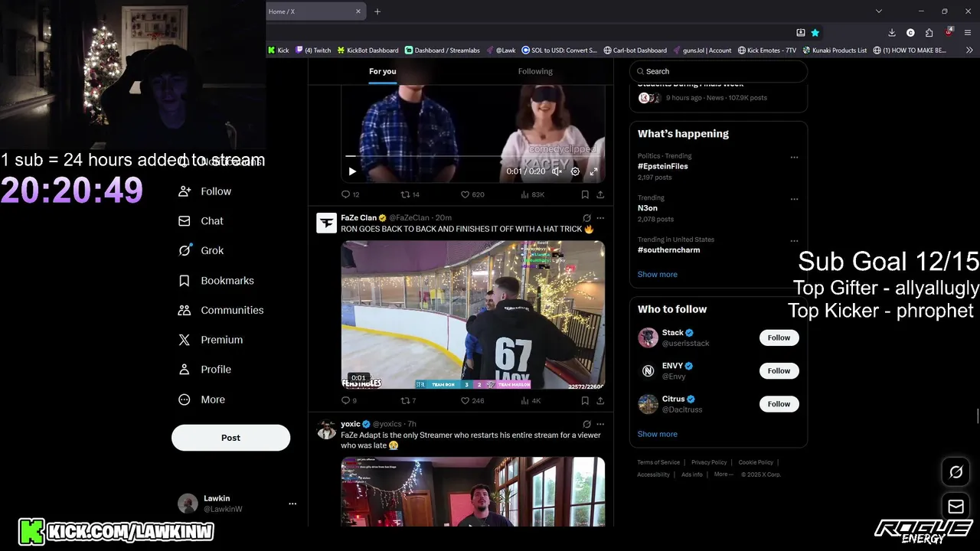
Task: Open More menu in the X sidebar
Action: [x=202, y=399]
